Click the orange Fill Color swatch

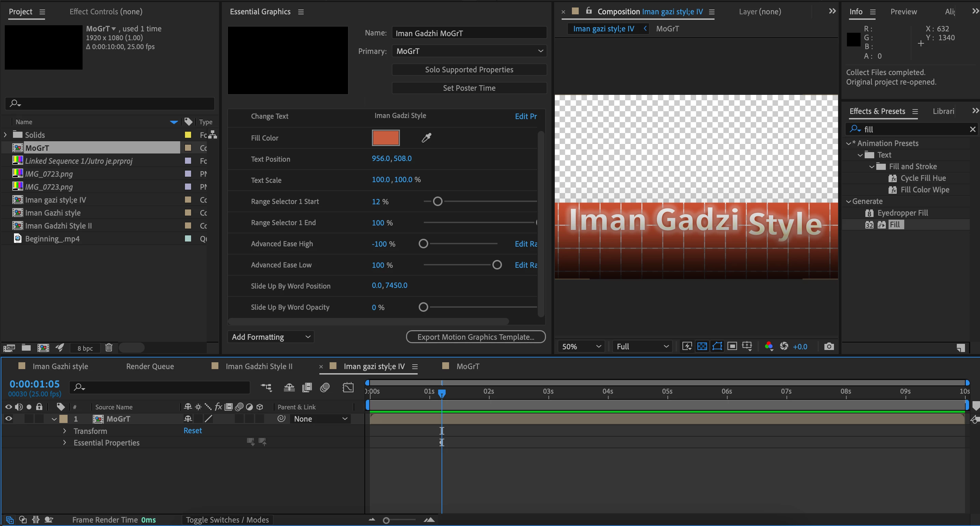(385, 138)
